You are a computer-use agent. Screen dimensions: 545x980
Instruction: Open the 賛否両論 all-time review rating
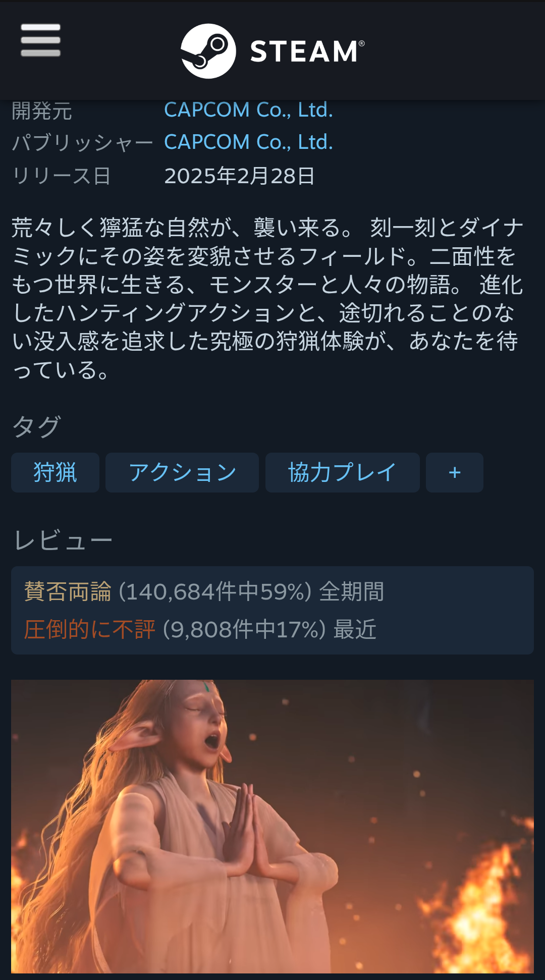click(68, 591)
